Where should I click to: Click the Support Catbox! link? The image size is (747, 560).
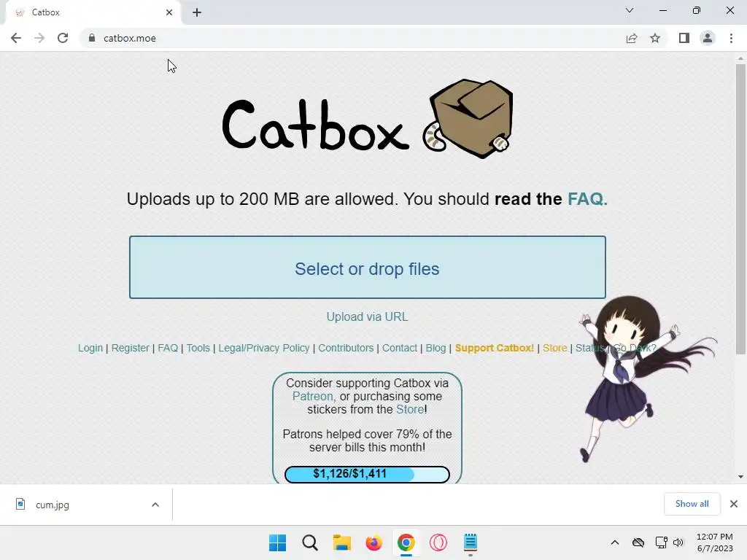click(495, 348)
